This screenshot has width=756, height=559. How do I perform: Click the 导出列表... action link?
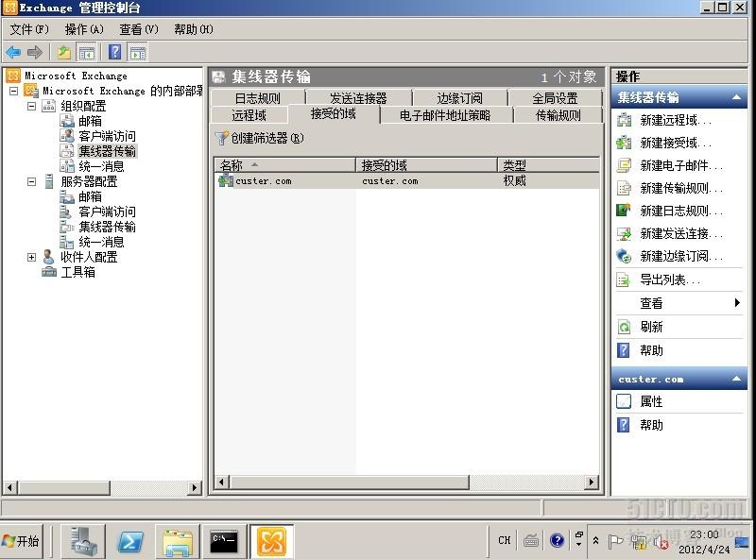(x=670, y=279)
